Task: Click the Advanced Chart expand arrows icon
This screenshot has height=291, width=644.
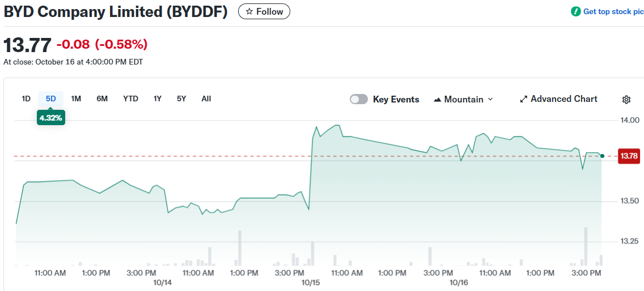Action: [x=523, y=99]
